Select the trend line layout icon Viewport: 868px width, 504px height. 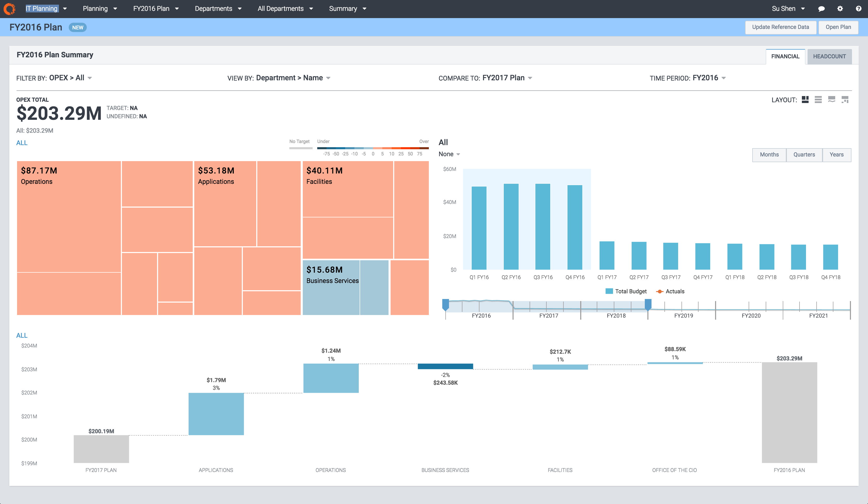click(x=832, y=100)
